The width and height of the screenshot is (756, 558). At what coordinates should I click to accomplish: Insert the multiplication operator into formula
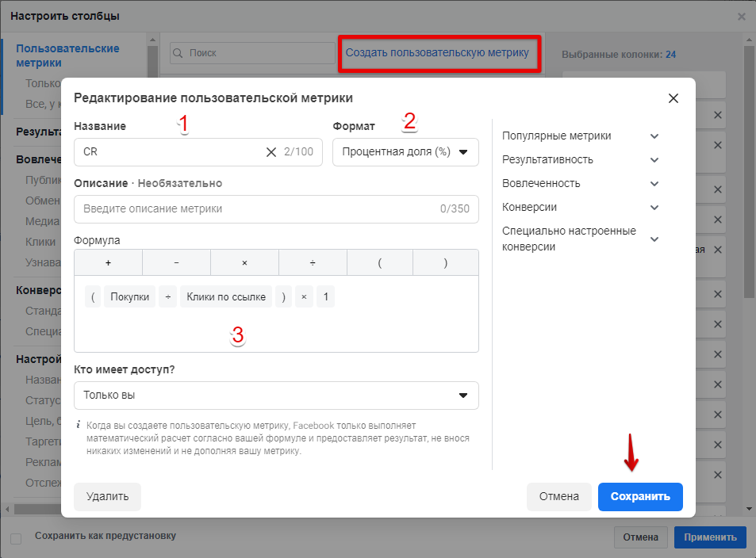[244, 262]
